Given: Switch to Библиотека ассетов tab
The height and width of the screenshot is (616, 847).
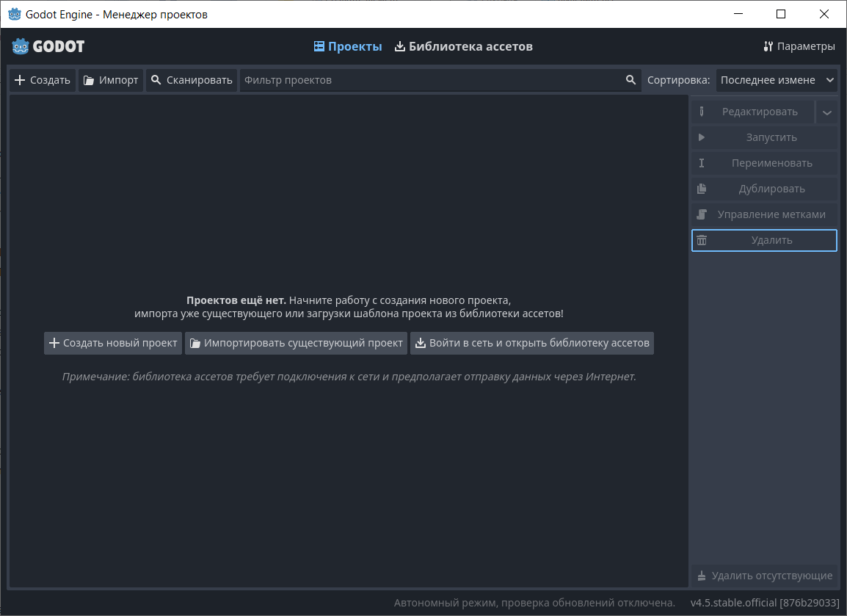Looking at the screenshot, I should [463, 46].
